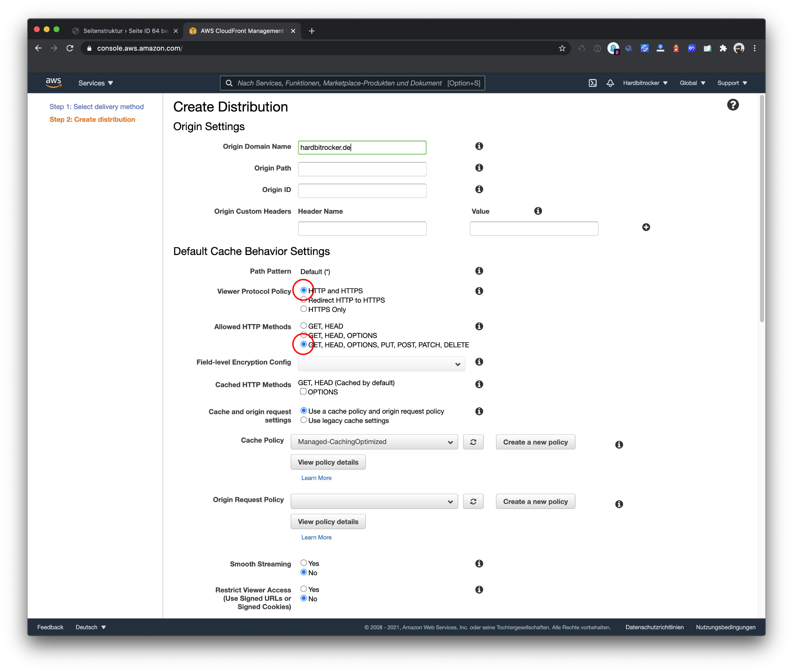Click the page vertical scrollbar
This screenshot has height=672, width=793.
[x=762, y=208]
